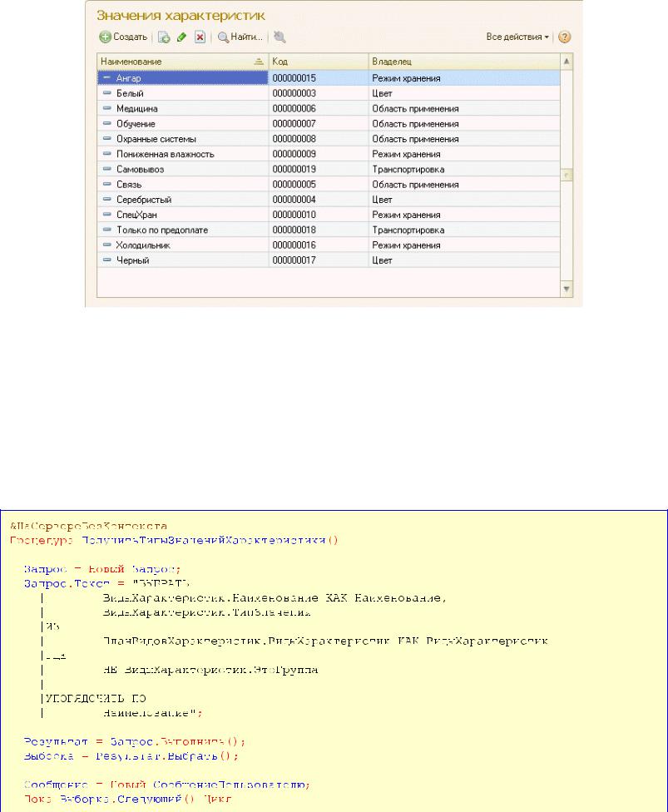
Task: Select the Самовывоз row
Action: click(329, 170)
